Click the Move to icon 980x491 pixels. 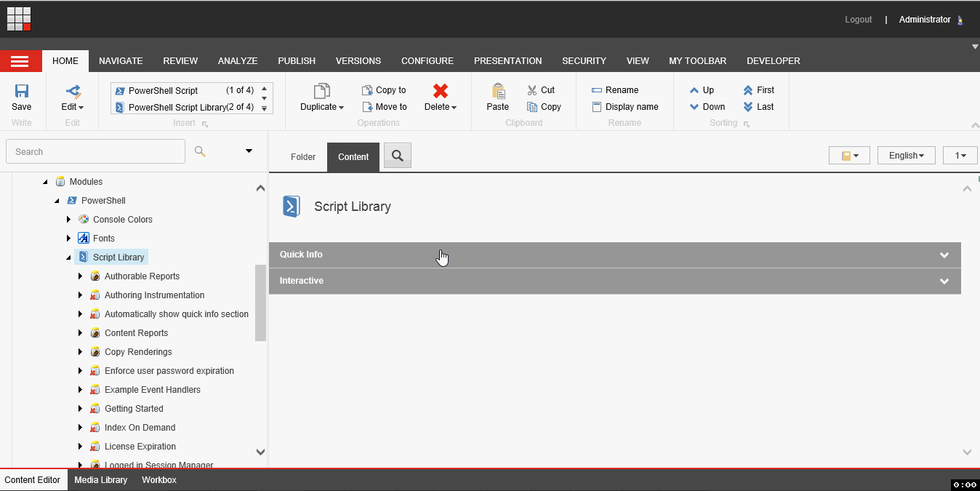pos(367,107)
